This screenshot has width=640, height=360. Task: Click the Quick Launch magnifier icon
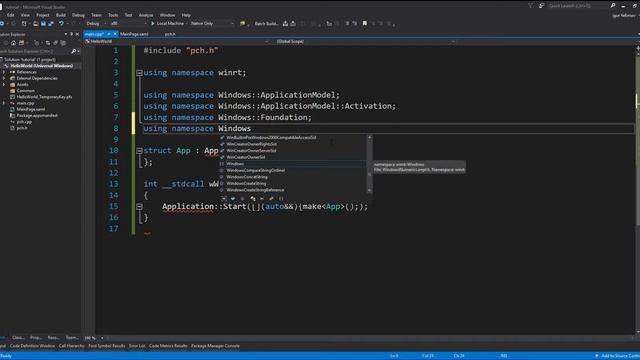pyautogui.click(x=613, y=6)
